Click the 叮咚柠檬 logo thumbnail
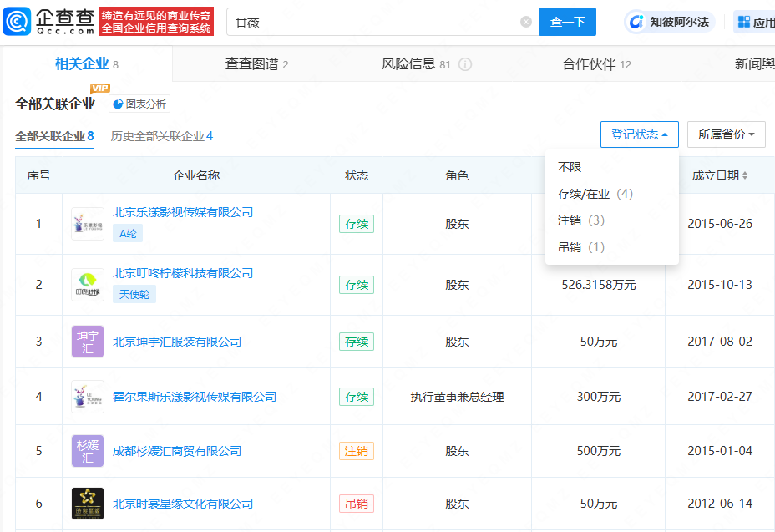The height and width of the screenshot is (532, 775). click(88, 285)
